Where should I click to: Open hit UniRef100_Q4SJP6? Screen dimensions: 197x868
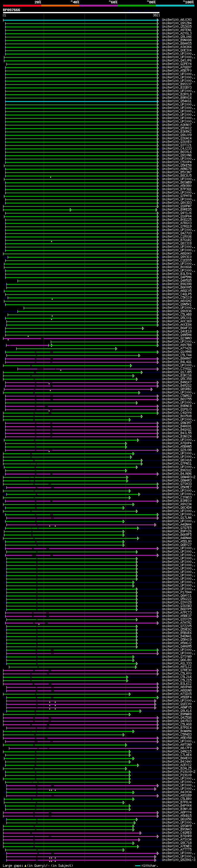(177, 61)
